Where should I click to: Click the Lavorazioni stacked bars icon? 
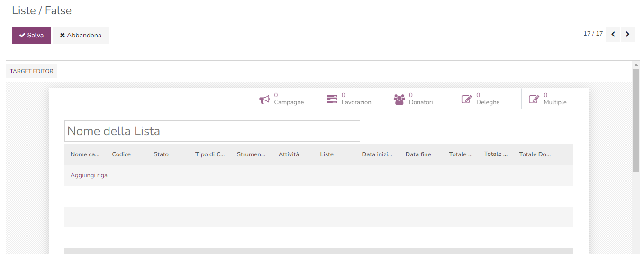(332, 99)
